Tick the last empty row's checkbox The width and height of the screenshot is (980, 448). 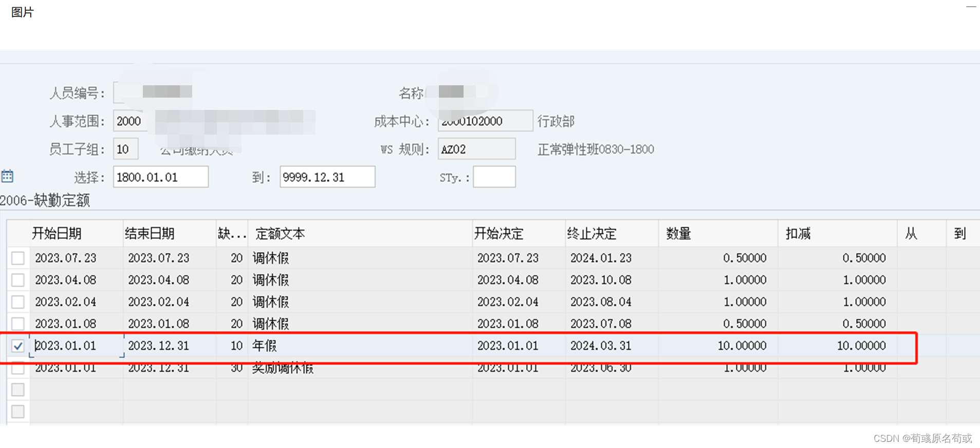tap(18, 412)
